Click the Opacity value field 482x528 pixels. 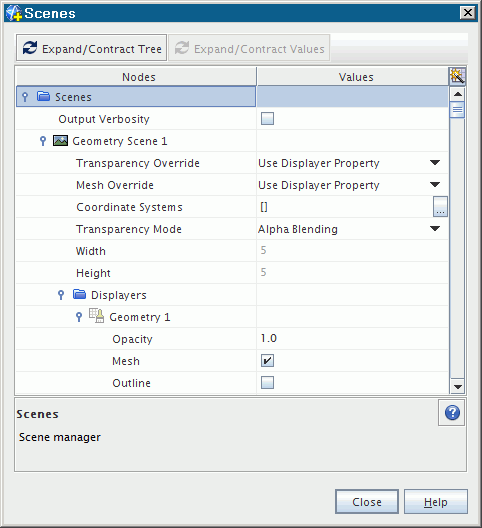point(352,338)
